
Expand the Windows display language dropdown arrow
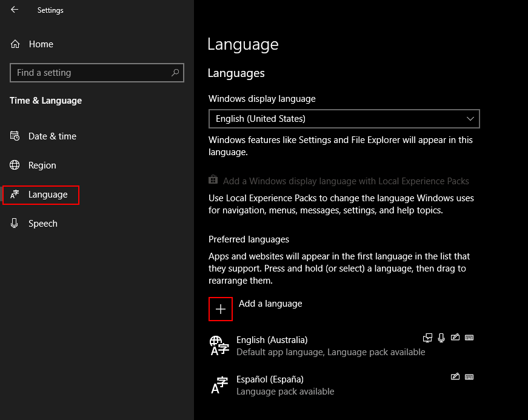(x=470, y=119)
